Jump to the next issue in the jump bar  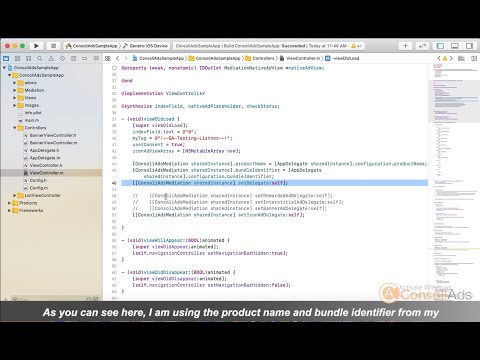(451, 58)
